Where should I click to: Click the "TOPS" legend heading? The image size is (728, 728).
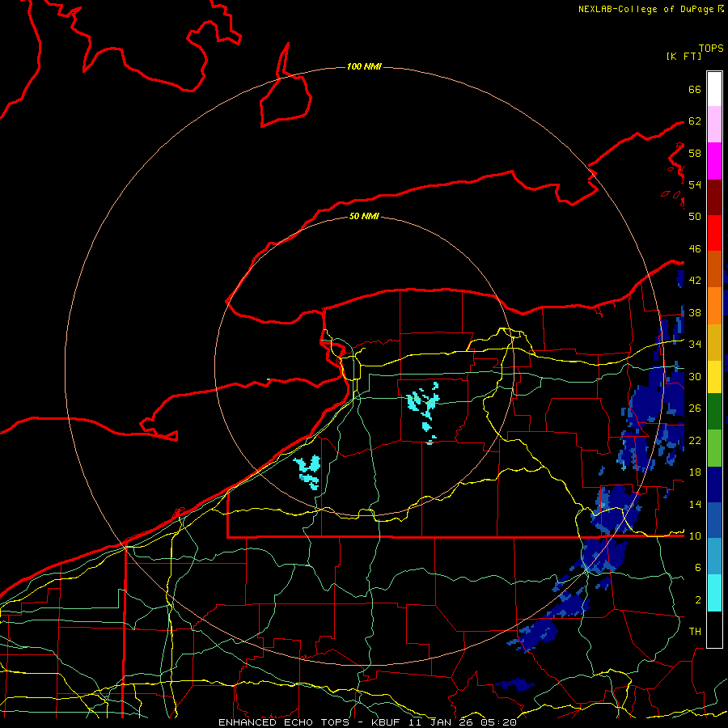click(711, 49)
